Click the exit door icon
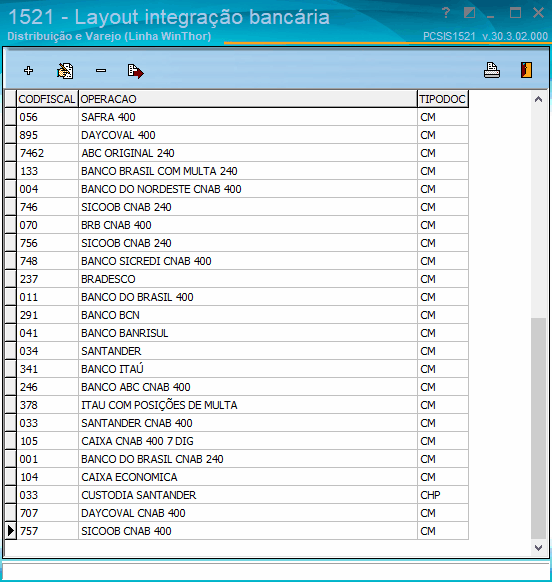552x582 pixels. click(526, 70)
